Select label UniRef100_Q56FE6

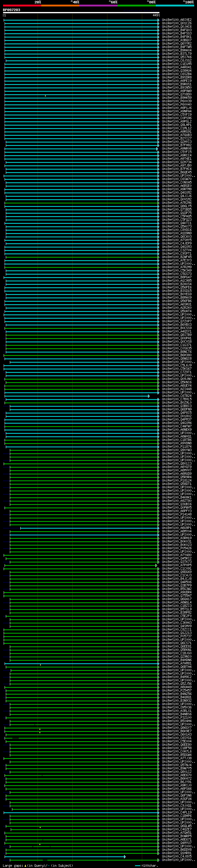pyautogui.click(x=176, y=287)
